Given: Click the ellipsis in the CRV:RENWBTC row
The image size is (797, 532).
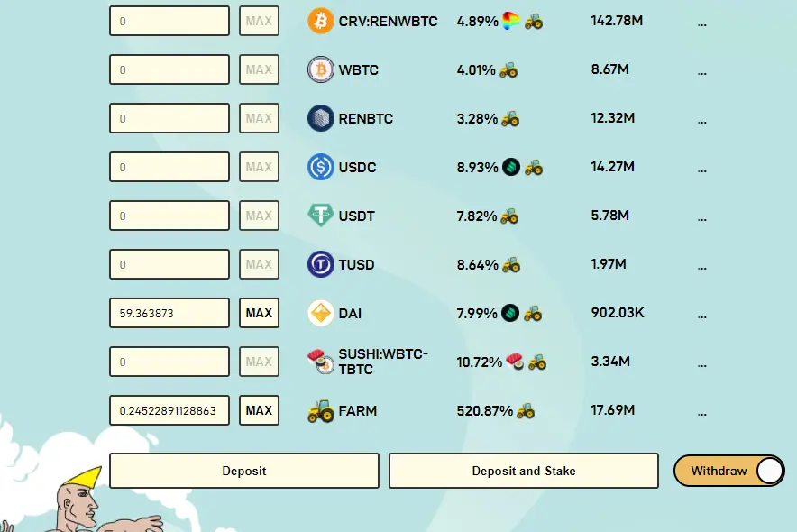Looking at the screenshot, I should (702, 23).
